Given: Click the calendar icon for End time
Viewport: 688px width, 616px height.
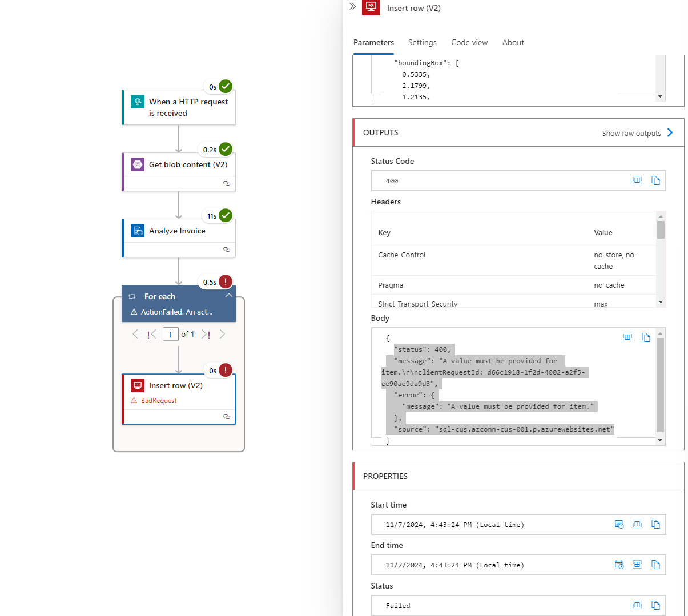Looking at the screenshot, I should pyautogui.click(x=619, y=565).
